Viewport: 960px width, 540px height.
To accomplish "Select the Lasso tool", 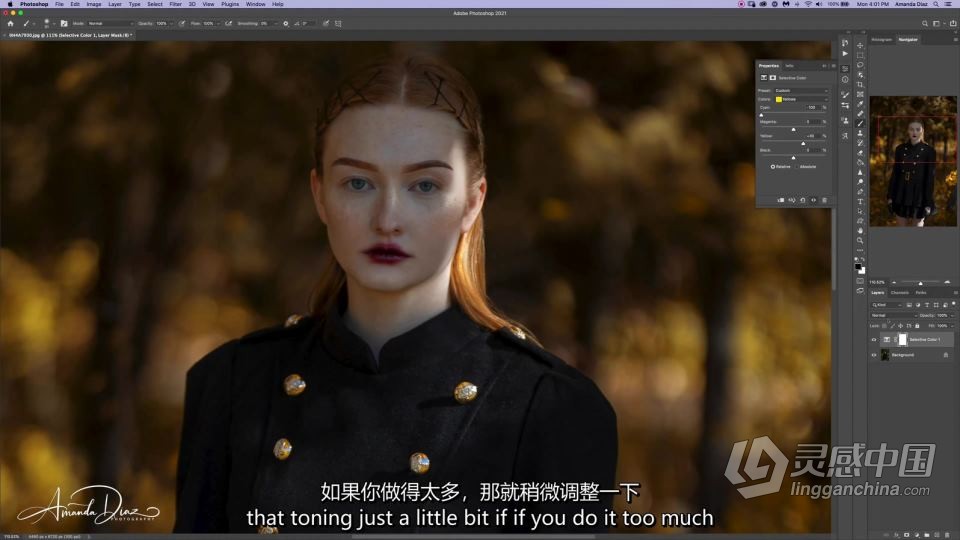I will click(860, 65).
